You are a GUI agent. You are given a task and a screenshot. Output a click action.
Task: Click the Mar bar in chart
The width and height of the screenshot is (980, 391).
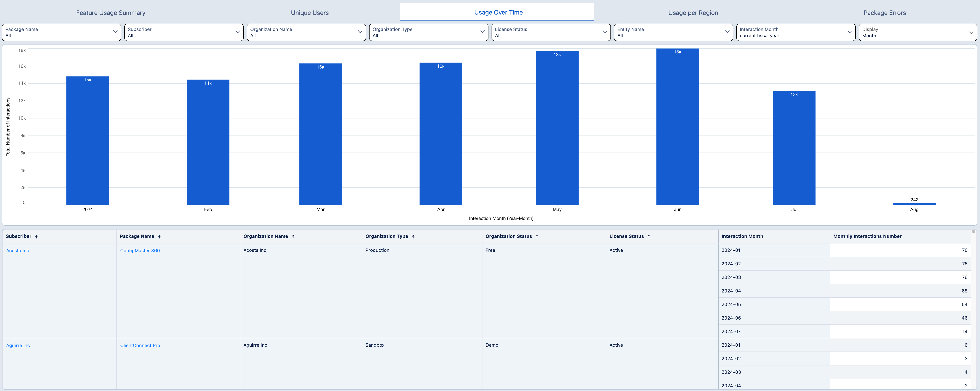(320, 134)
